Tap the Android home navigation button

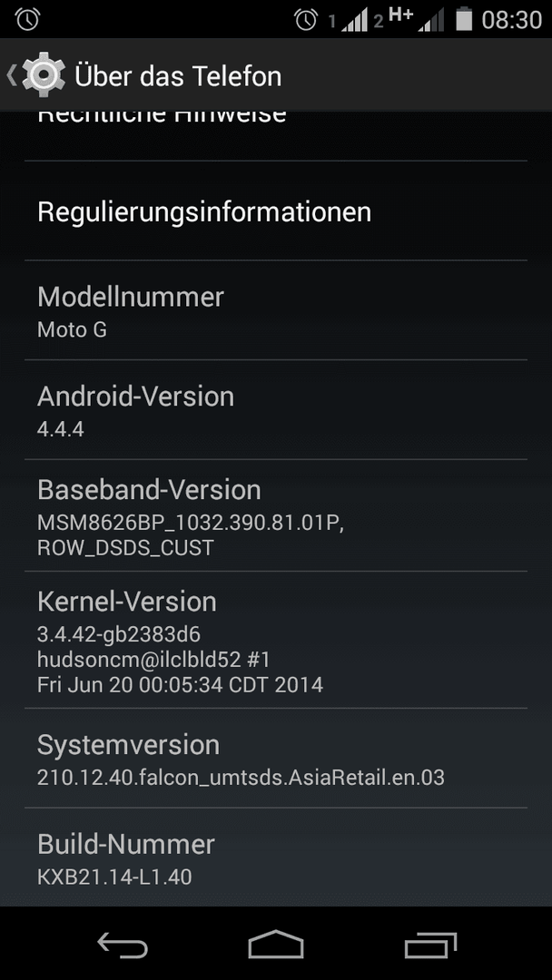(x=276, y=945)
